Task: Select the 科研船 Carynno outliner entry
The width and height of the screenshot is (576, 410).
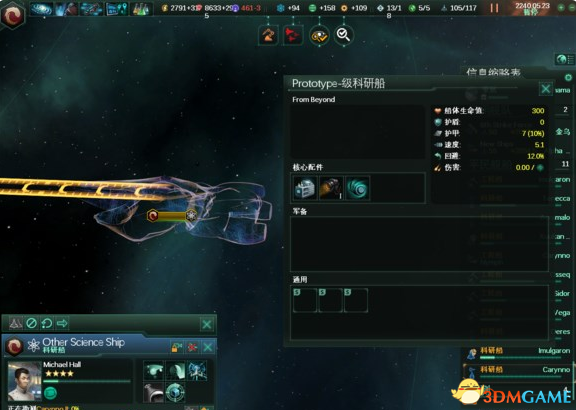Action: (518, 370)
